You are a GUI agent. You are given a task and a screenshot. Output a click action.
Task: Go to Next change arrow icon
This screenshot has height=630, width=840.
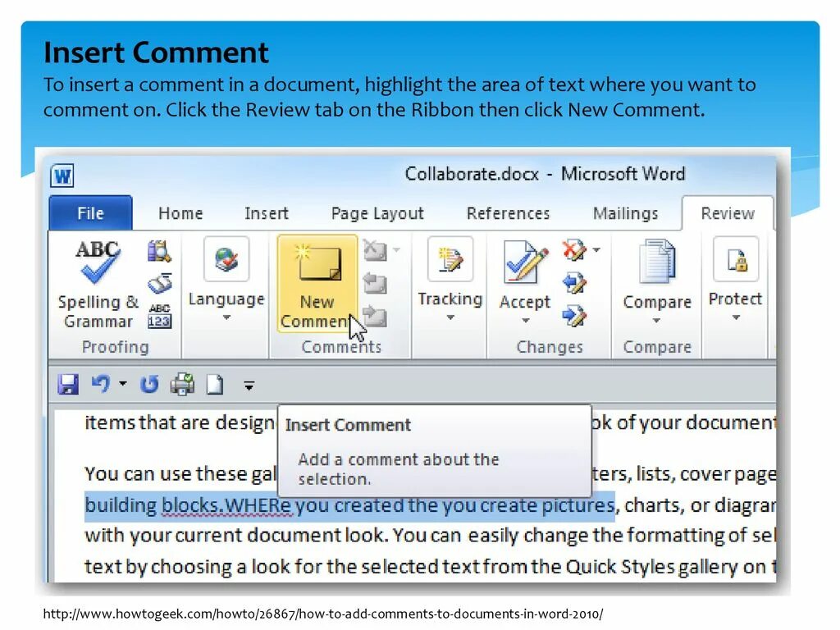point(574,316)
